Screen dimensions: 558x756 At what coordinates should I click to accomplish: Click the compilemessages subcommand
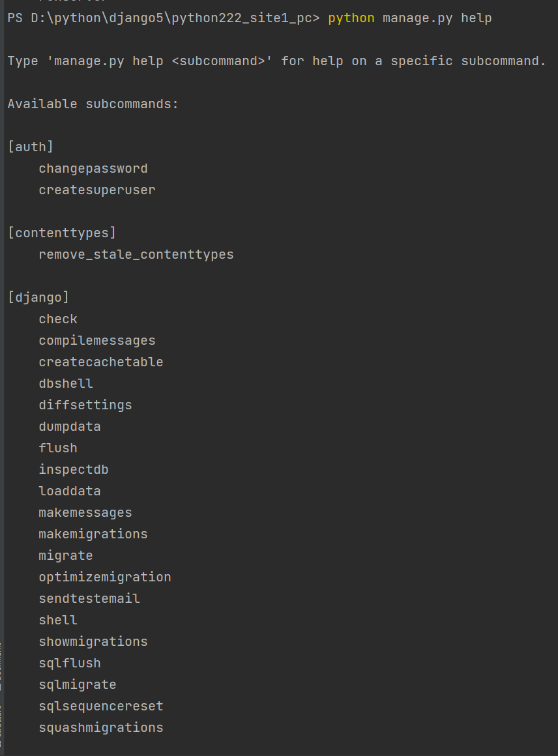(x=97, y=341)
